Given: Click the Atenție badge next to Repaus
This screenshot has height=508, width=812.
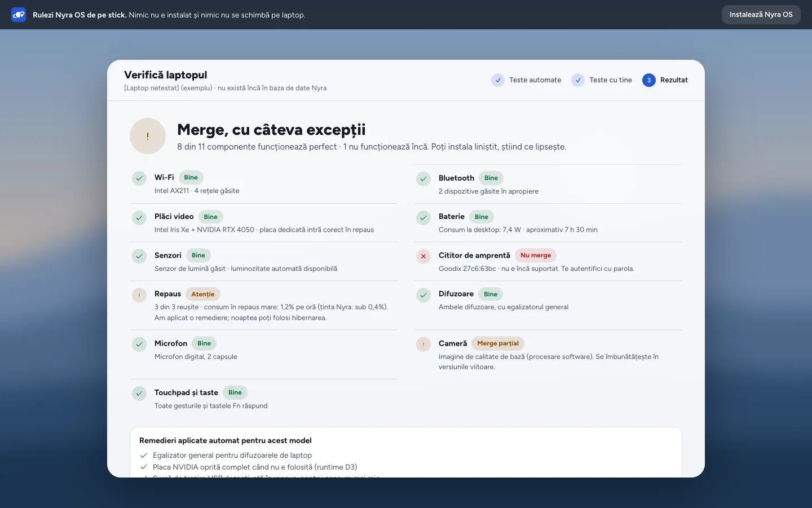Looking at the screenshot, I should point(203,294).
